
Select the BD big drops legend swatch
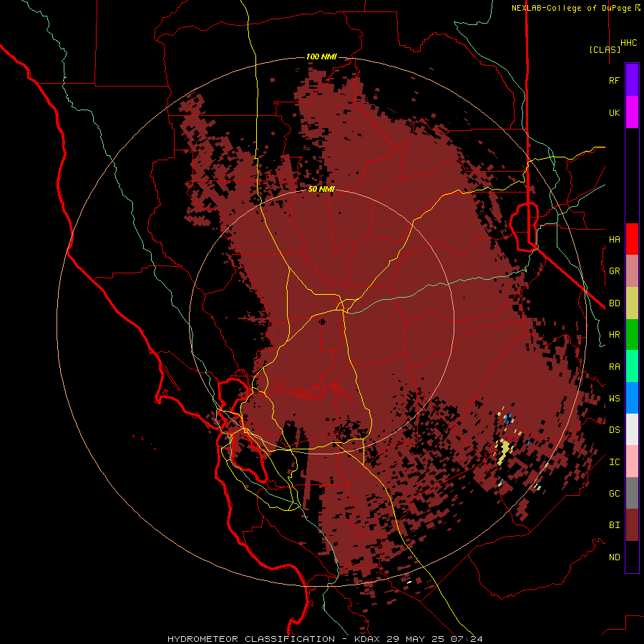(632, 303)
